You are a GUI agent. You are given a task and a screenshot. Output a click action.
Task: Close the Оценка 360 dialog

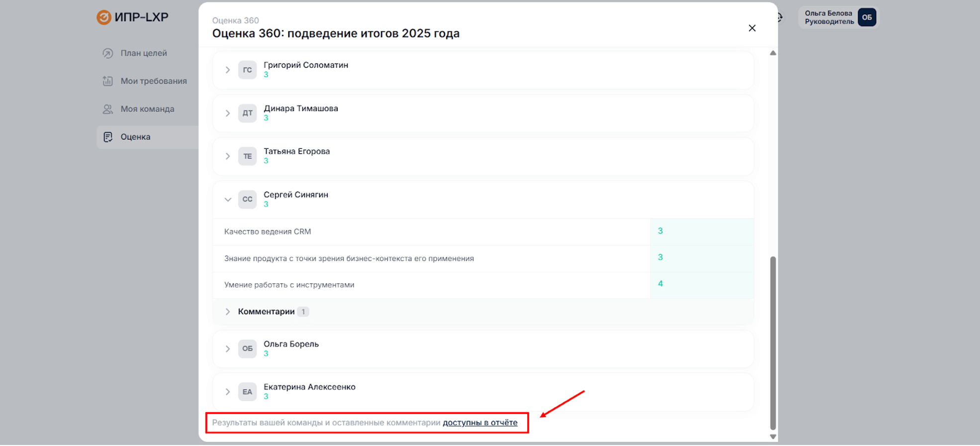[752, 28]
